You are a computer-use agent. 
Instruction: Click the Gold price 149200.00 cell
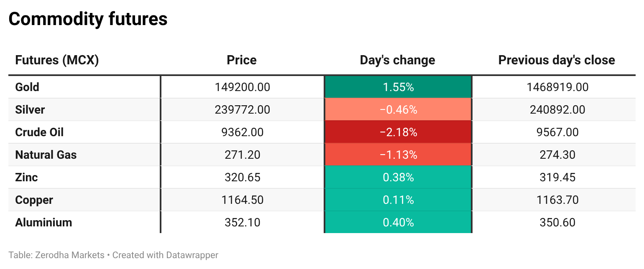point(243,87)
